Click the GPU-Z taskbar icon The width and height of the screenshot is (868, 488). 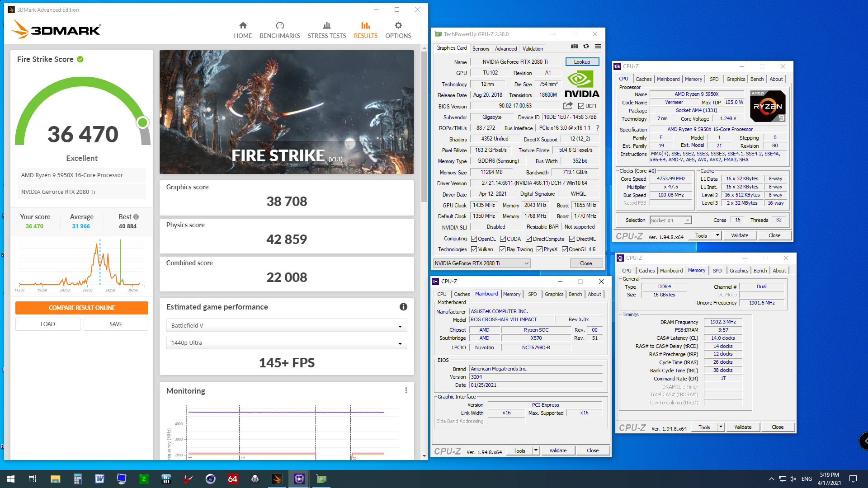[321, 479]
